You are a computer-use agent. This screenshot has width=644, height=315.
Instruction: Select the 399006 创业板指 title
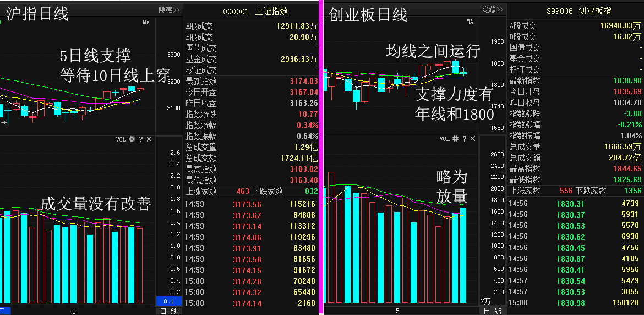pyautogui.click(x=578, y=11)
